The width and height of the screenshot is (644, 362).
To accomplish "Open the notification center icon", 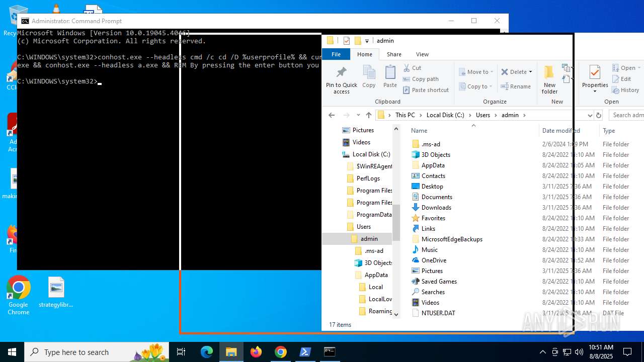I will pos(627,352).
